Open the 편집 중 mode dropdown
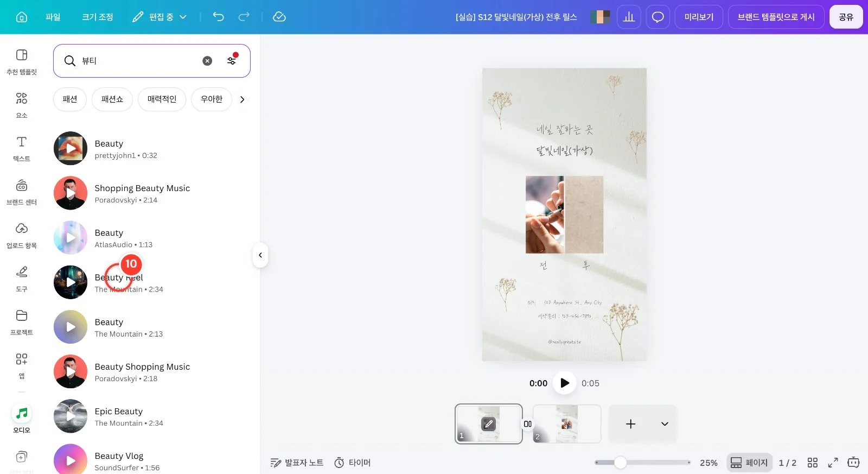Screen dimensions: 868x474 159,17
